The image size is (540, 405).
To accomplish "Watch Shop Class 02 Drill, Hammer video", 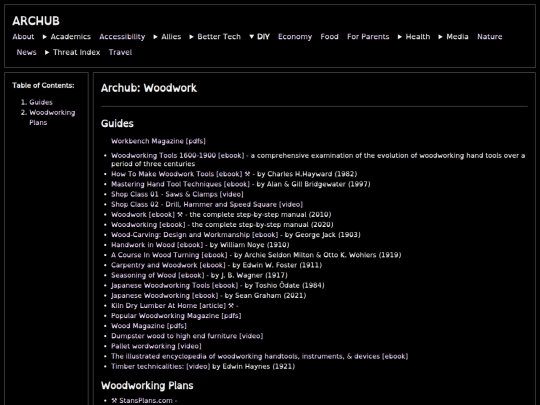I will [207, 205].
